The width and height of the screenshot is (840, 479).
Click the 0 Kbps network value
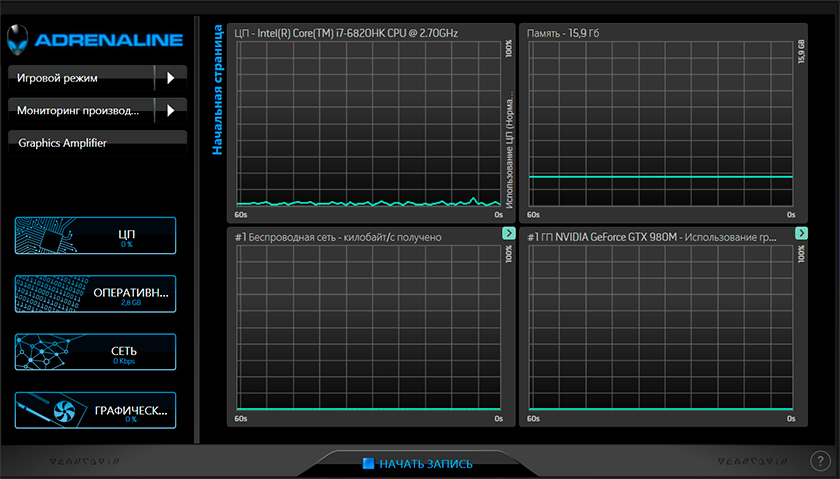point(124,361)
